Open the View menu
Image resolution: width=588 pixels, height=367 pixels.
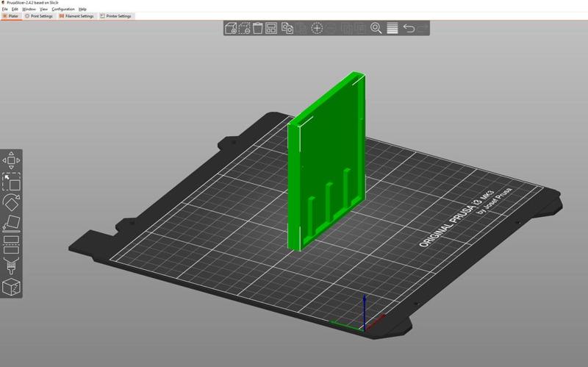tap(43, 9)
